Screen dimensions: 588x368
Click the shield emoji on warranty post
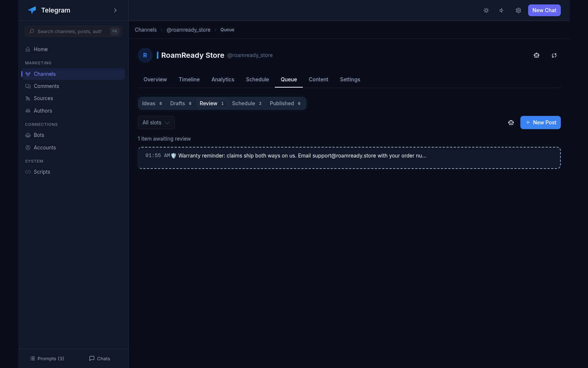pos(174,156)
